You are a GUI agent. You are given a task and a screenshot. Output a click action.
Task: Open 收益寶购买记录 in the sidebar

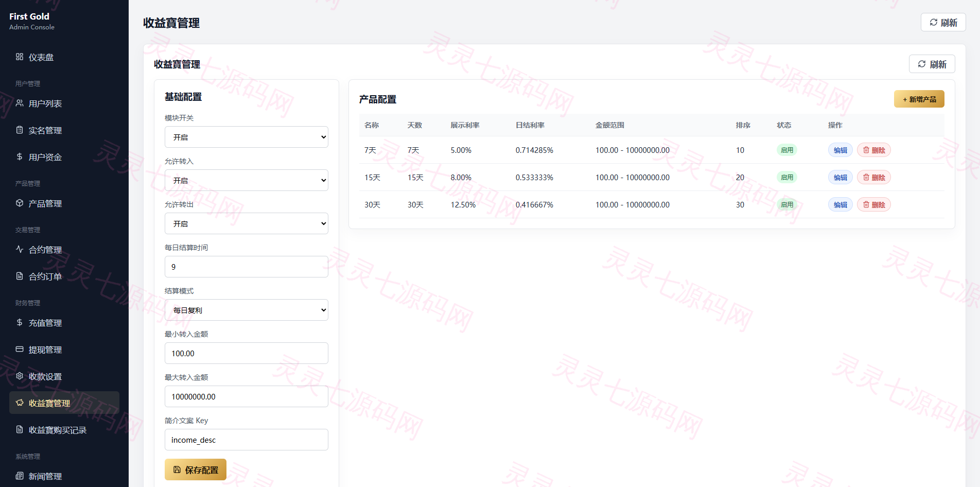[64, 430]
